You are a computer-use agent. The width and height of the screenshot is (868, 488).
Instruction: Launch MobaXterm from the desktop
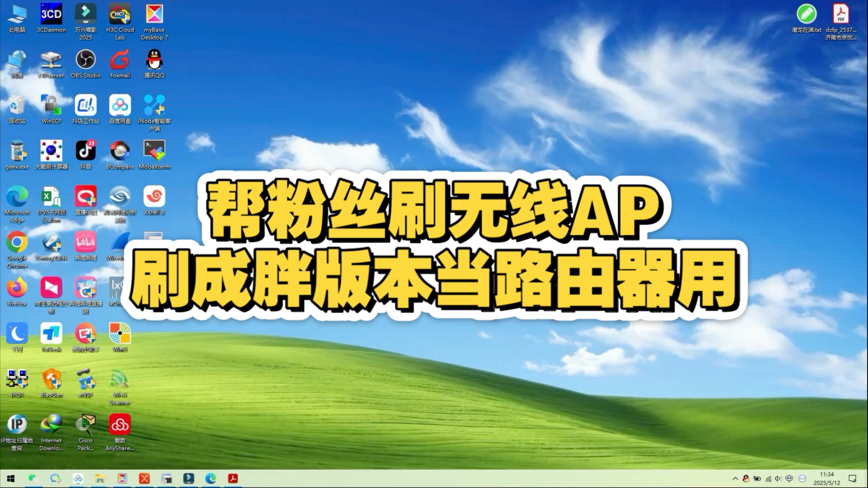154,155
